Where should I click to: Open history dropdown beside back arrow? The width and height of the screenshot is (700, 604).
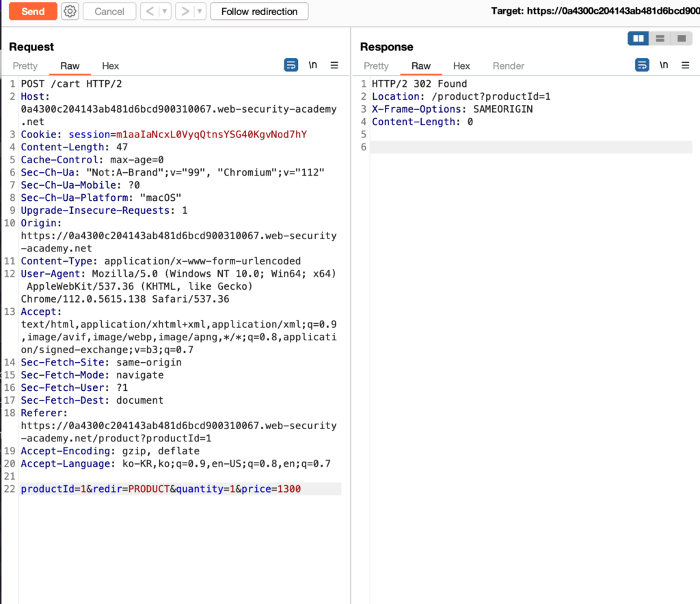coord(165,11)
